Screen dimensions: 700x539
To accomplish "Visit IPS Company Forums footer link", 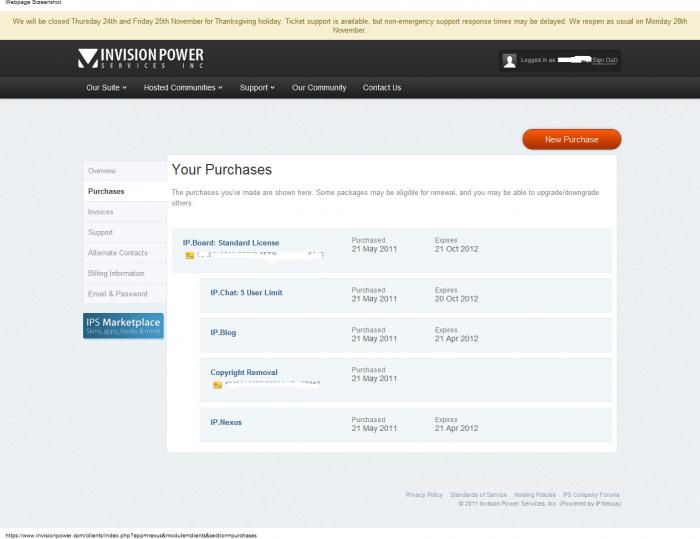I will [x=591, y=494].
